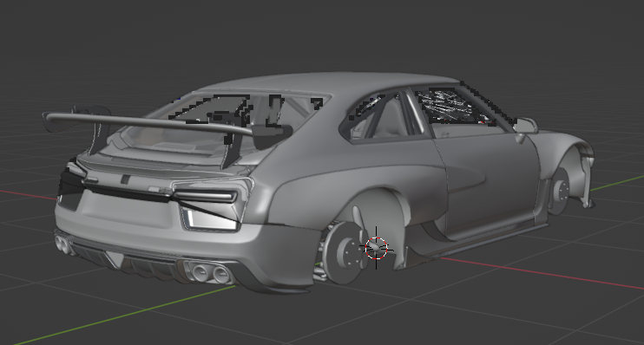Select the right-side dual exhaust tips
This screenshot has height=345, width=644.
[x=210, y=273]
